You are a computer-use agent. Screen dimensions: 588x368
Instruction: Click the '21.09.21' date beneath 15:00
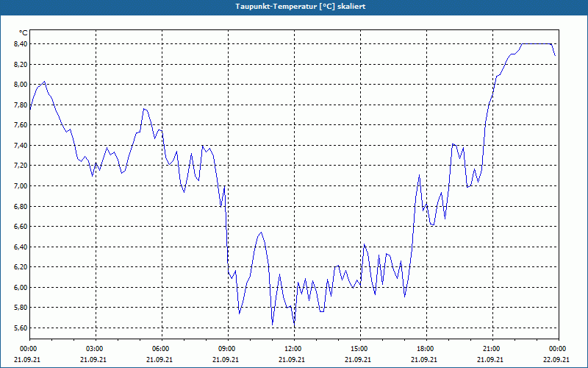pyautogui.click(x=358, y=359)
